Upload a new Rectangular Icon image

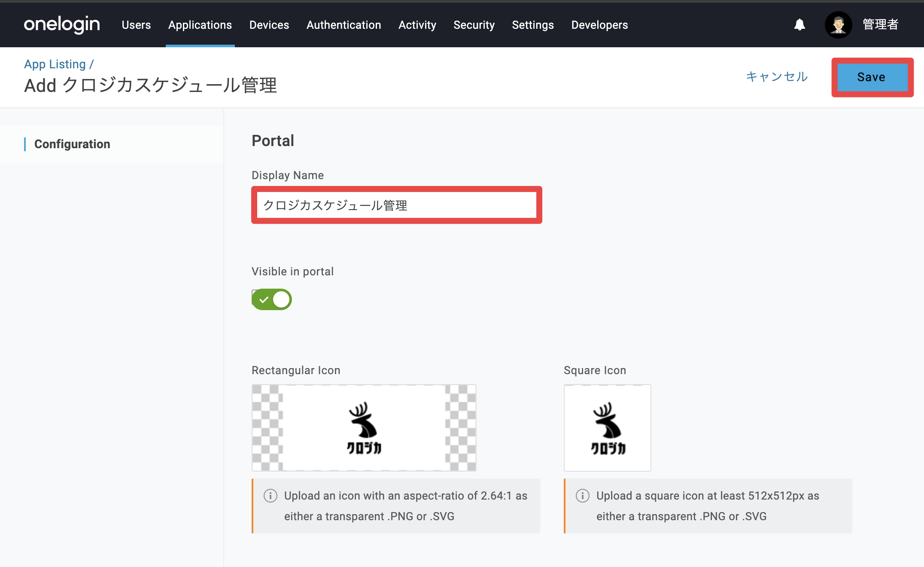(x=364, y=428)
